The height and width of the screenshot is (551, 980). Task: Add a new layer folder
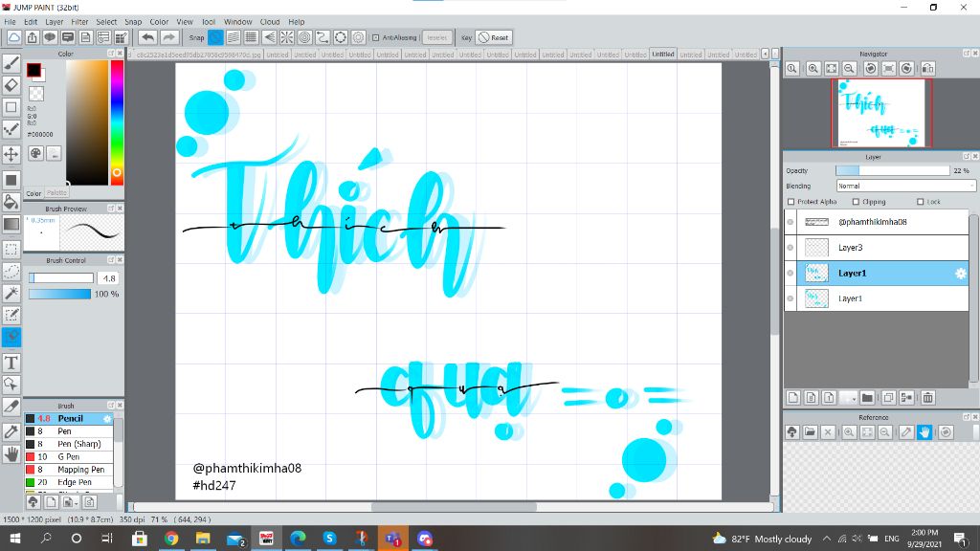(x=867, y=397)
